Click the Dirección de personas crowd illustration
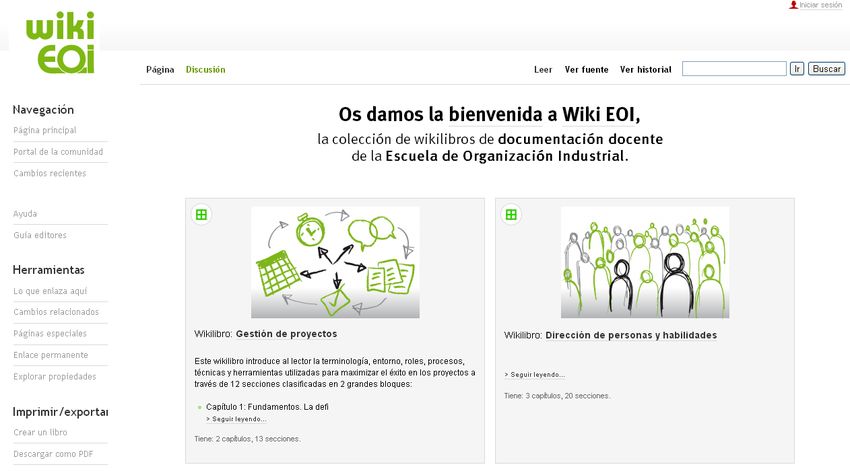Image resolution: width=850 pixels, height=471 pixels. pyautogui.click(x=645, y=262)
